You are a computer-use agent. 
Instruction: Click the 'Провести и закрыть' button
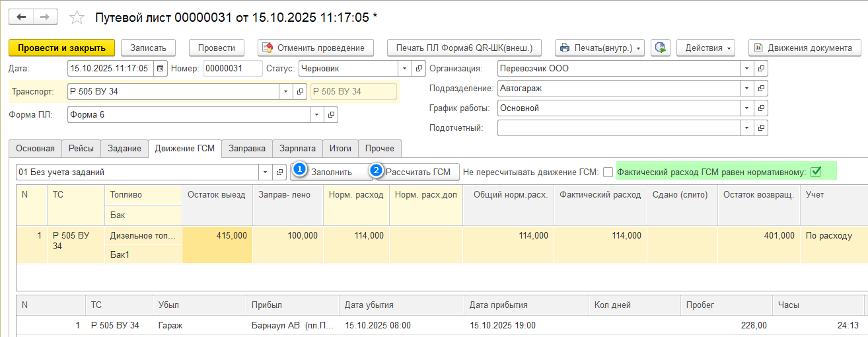pyautogui.click(x=61, y=48)
